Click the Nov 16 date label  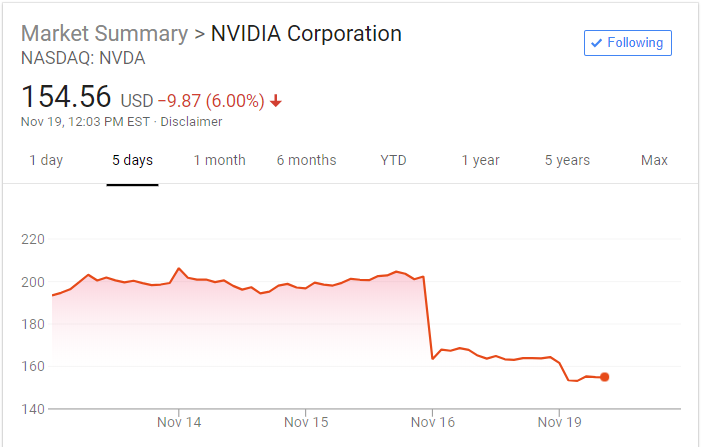(432, 422)
